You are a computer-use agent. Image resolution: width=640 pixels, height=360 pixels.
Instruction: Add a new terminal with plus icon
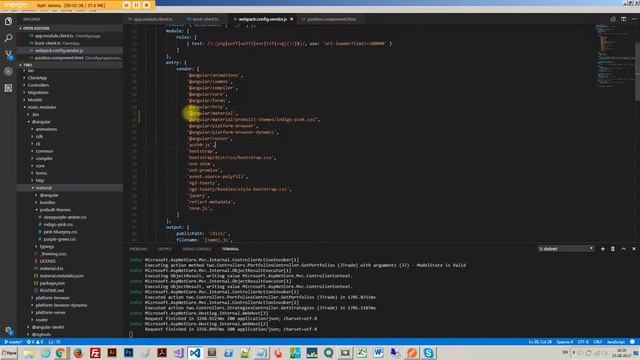click(x=602, y=249)
